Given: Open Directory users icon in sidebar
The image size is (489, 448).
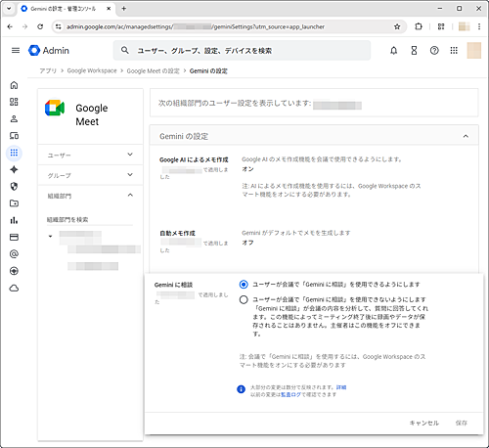Looking at the screenshot, I should [x=14, y=119].
